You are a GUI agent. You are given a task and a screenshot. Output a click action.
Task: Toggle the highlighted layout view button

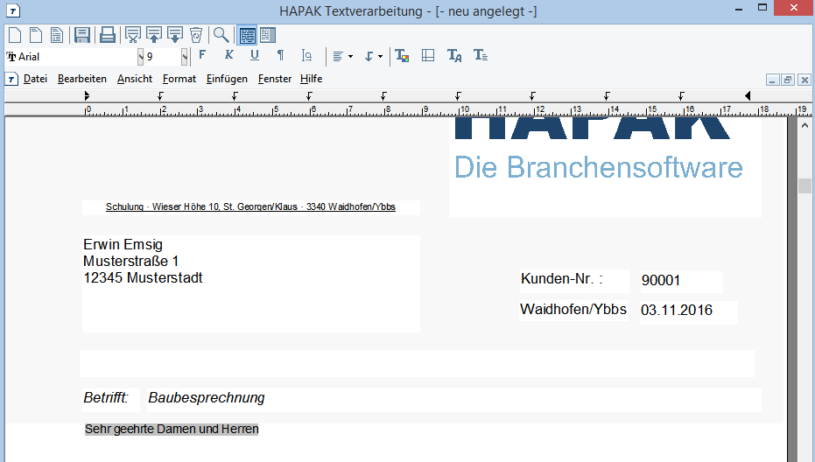point(247,35)
